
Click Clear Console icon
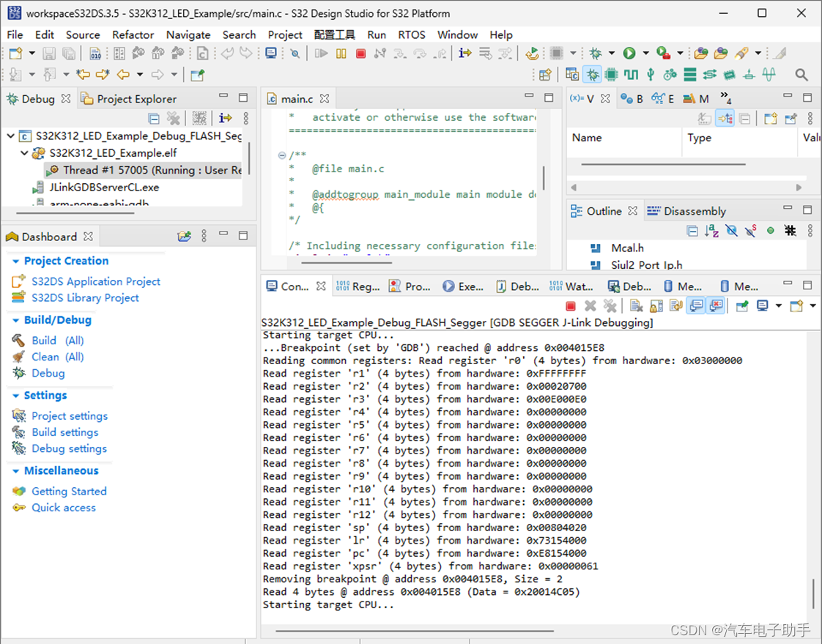pyautogui.click(x=637, y=306)
